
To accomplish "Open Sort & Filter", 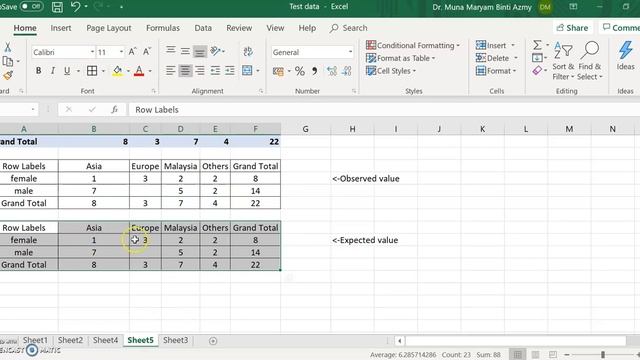I will pos(563,60).
